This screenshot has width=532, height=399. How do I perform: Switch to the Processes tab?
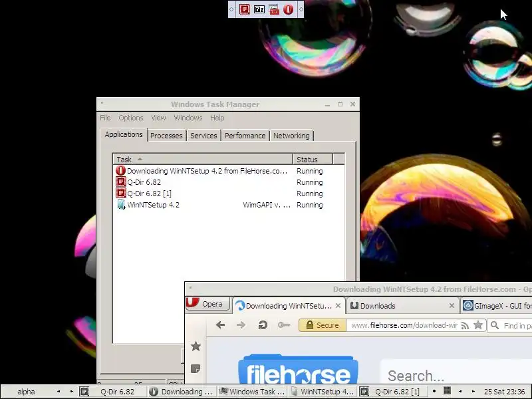coord(166,136)
